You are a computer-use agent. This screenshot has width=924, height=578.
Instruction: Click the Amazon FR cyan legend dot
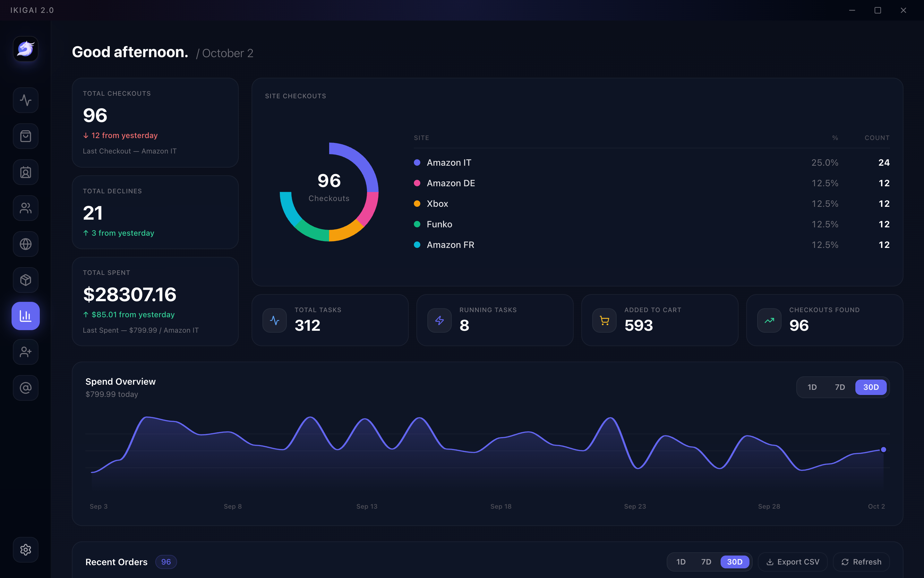point(417,245)
